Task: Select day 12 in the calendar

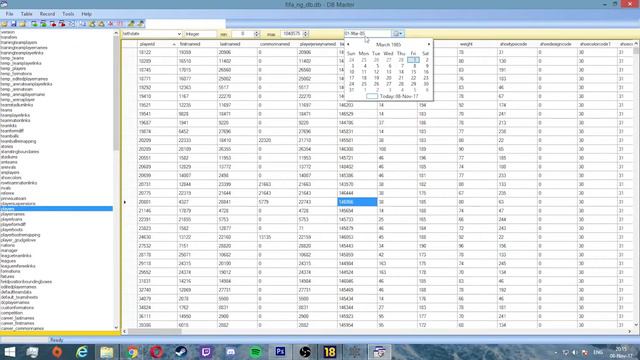Action: point(376,72)
